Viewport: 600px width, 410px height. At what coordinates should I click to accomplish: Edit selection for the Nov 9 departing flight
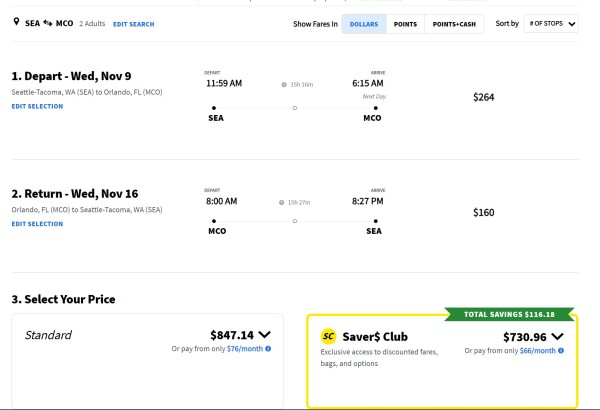click(37, 106)
